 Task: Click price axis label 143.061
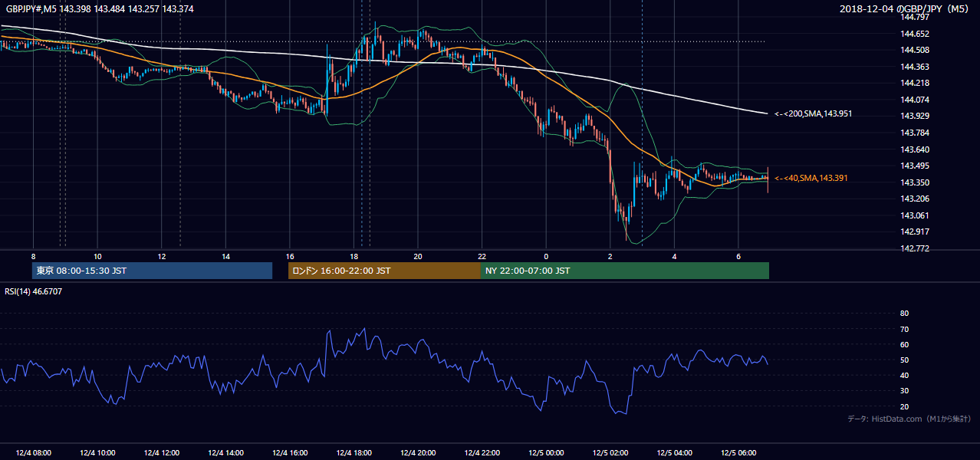(914, 215)
